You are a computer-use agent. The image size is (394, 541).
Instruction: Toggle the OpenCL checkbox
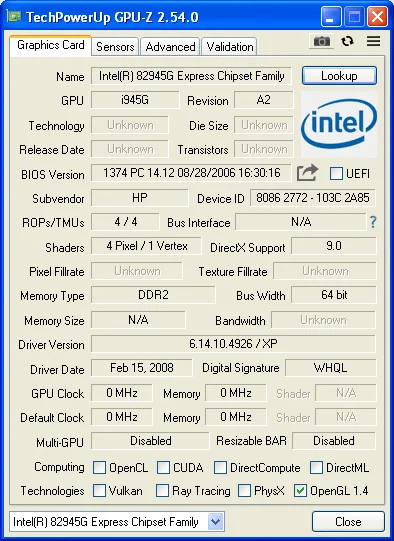coord(99,468)
